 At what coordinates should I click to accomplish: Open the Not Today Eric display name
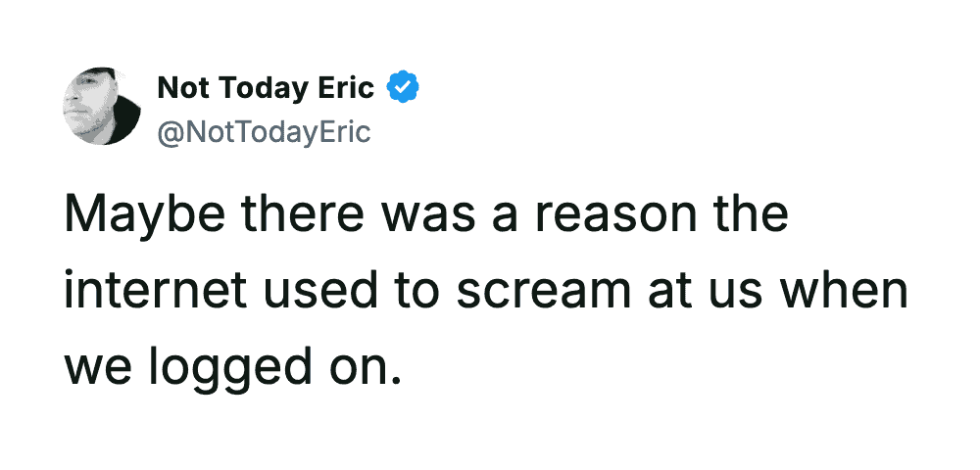coord(266,88)
